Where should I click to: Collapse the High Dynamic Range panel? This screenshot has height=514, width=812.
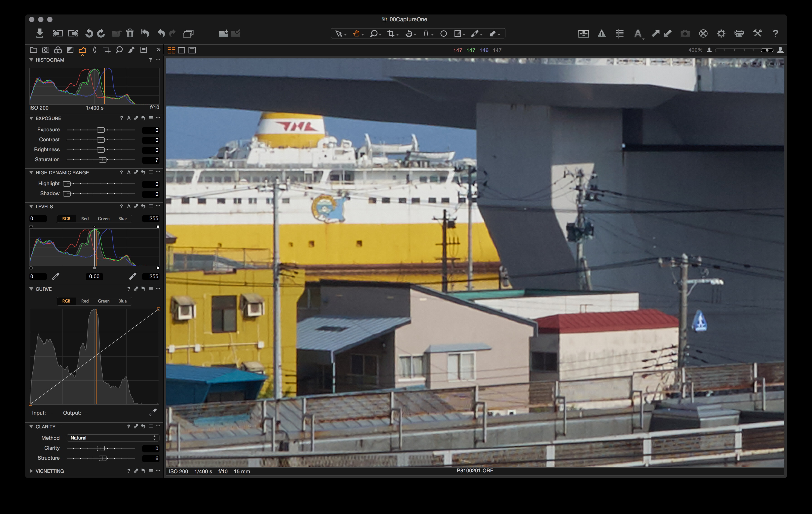pyautogui.click(x=31, y=173)
